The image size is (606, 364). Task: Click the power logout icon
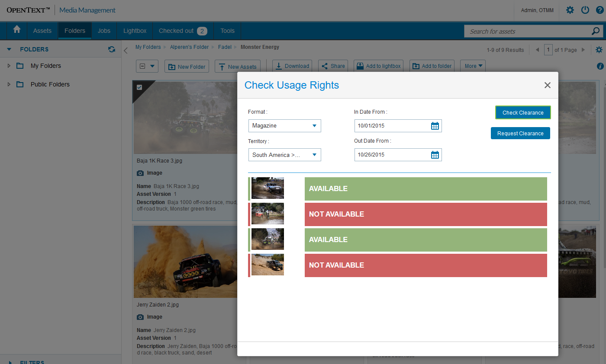[x=585, y=10]
